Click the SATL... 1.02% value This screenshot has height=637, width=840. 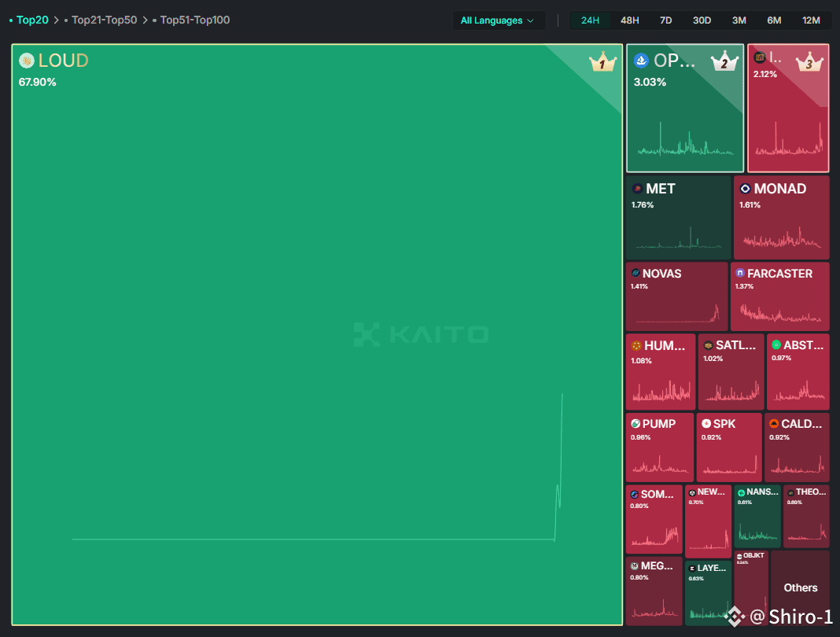pos(713,359)
